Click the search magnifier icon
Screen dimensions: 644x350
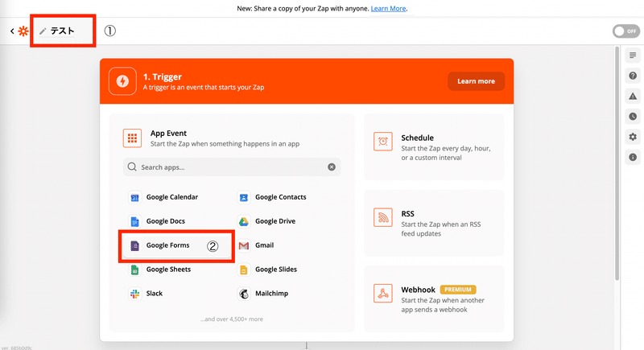(x=132, y=167)
